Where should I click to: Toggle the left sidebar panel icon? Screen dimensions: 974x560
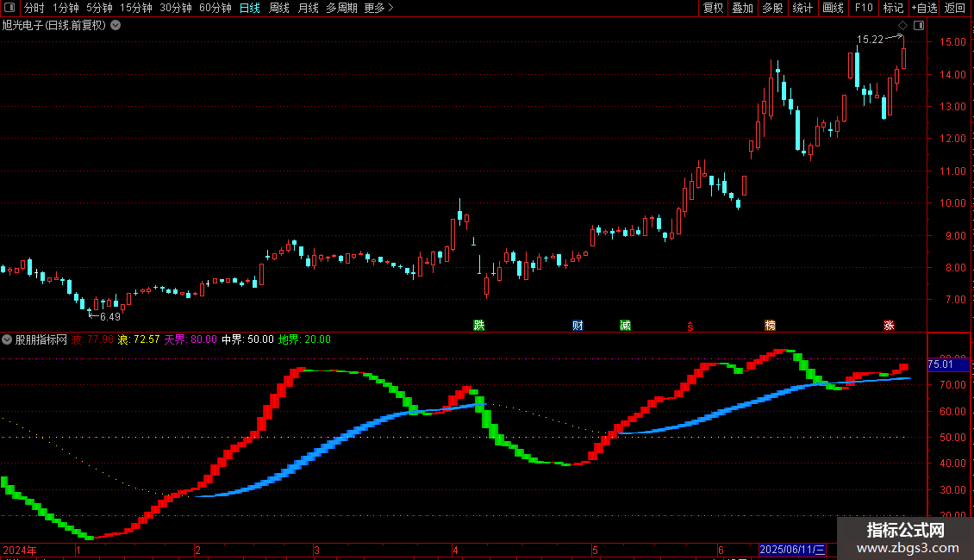[x=9, y=8]
